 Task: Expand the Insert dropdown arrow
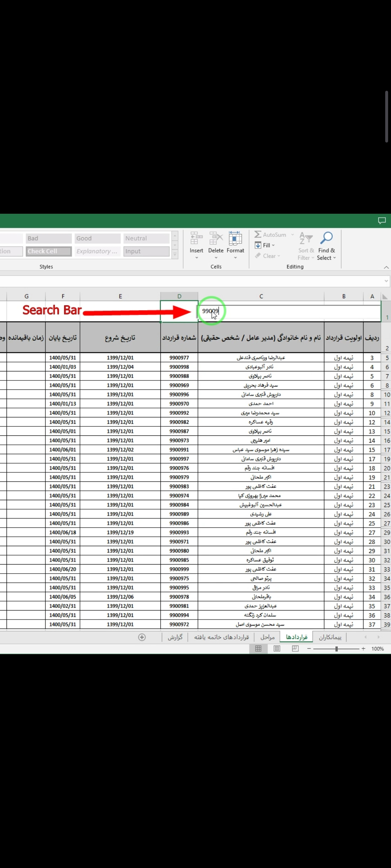[197, 258]
